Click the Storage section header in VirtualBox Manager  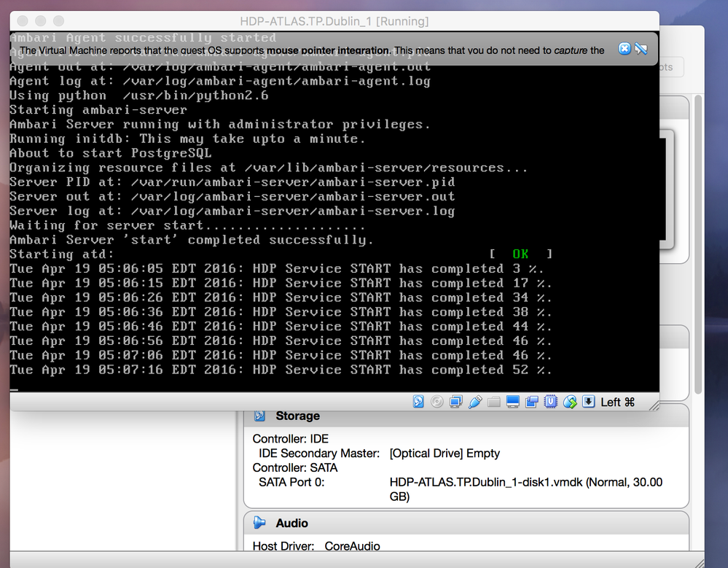point(466,416)
